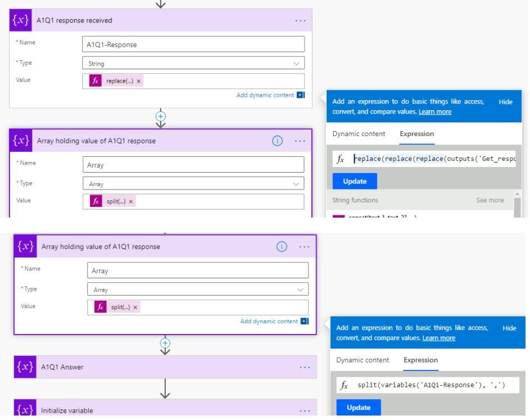The height and width of the screenshot is (420, 530).
Task: Click the variable icon of the lower Array card
Action: click(x=25, y=246)
